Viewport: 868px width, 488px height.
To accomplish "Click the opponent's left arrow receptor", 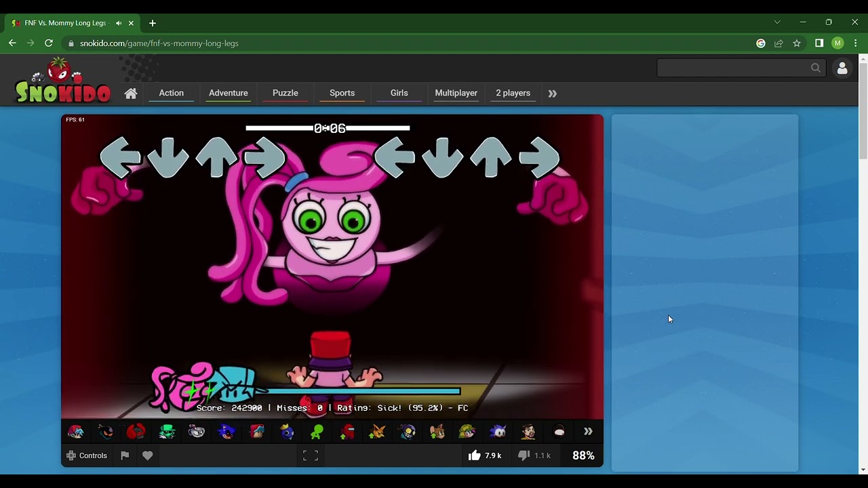I will pos(120,157).
